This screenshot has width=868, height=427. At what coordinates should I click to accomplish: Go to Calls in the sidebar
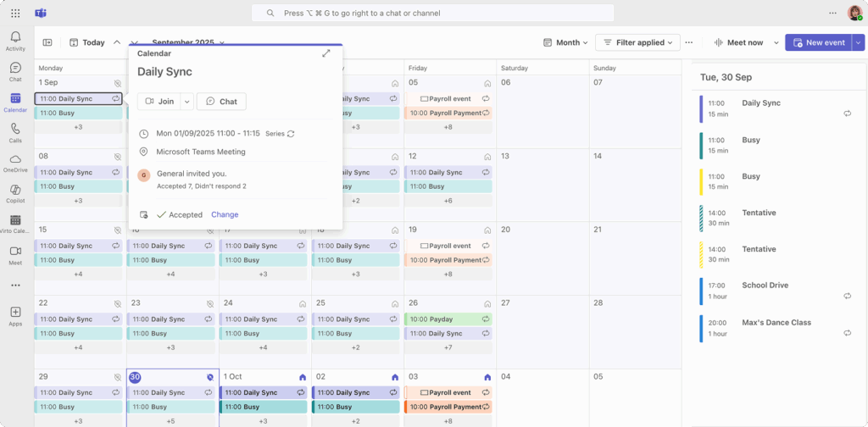(15, 132)
